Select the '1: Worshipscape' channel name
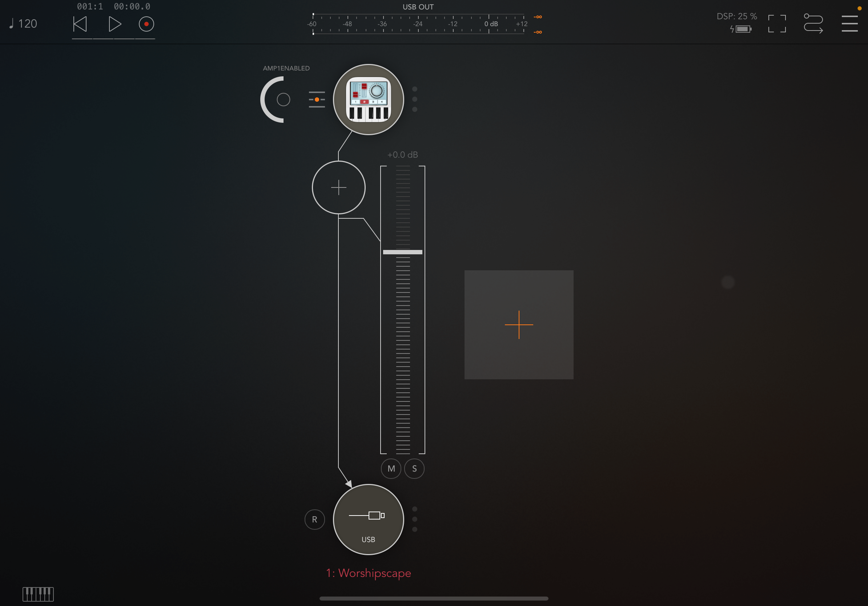 pyautogui.click(x=369, y=574)
